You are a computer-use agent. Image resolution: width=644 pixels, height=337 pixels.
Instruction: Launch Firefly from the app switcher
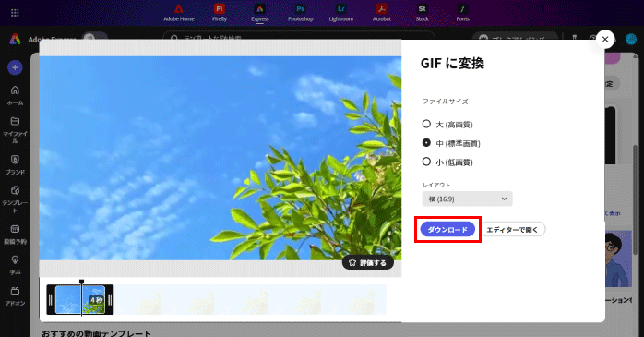click(x=220, y=13)
